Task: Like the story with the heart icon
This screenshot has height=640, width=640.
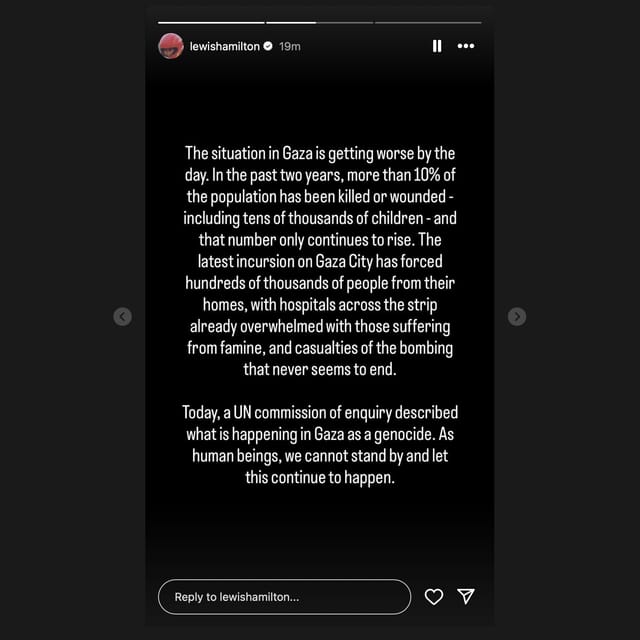Action: (433, 597)
